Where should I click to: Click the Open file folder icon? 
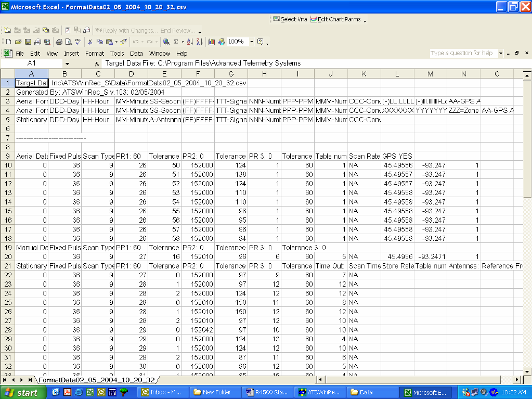18,42
